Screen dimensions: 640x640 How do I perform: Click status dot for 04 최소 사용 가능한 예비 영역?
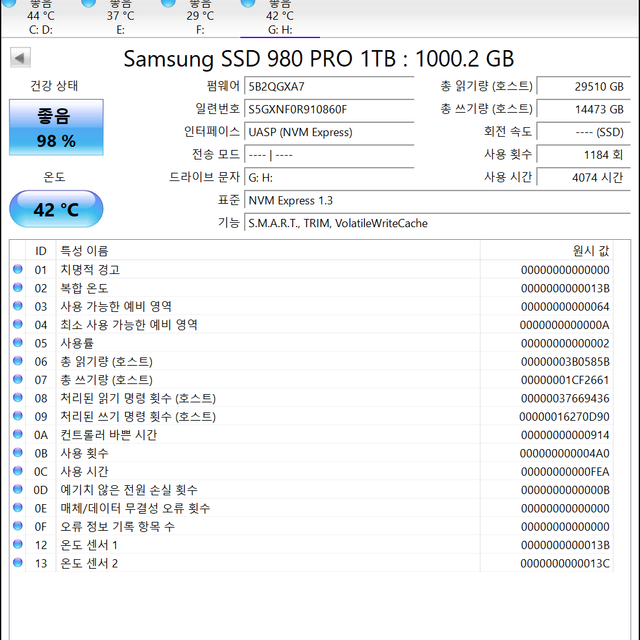18,324
